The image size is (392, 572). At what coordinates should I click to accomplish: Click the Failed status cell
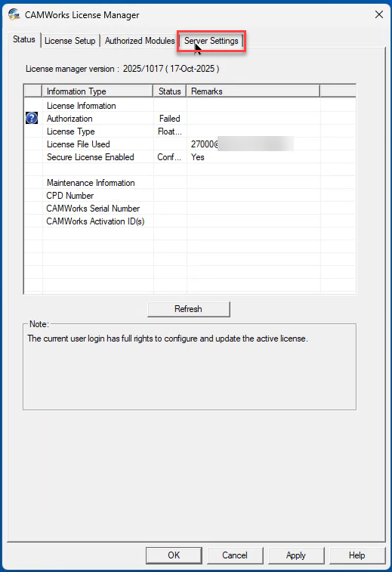click(x=169, y=119)
